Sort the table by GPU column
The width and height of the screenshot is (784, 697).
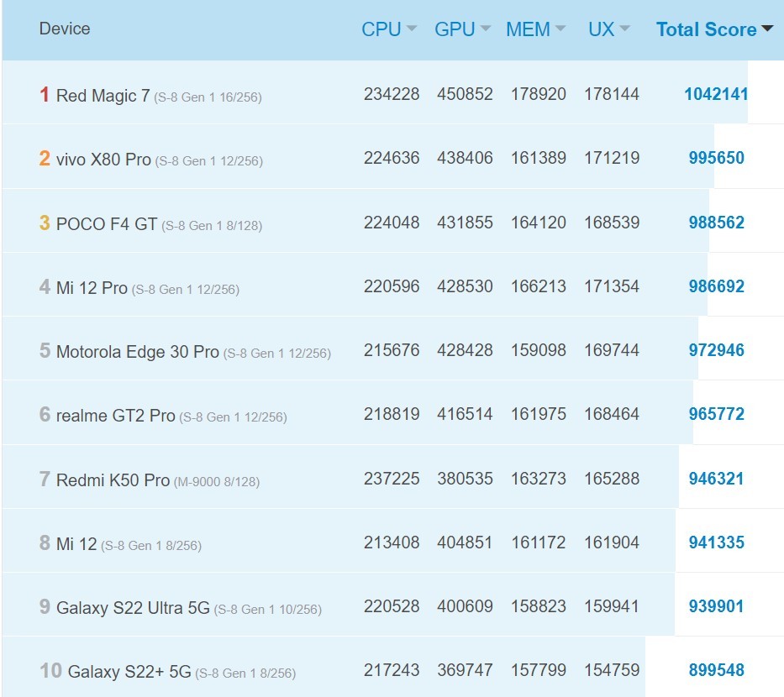(462, 29)
